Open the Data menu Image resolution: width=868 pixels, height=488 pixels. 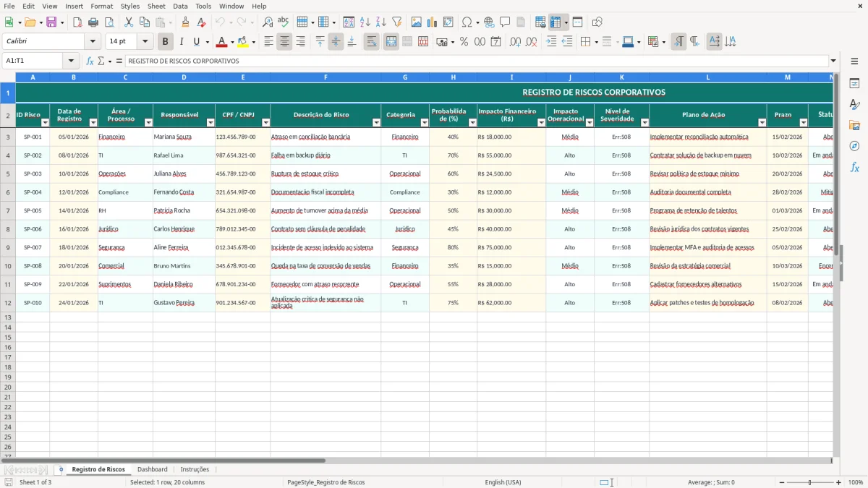pos(180,6)
